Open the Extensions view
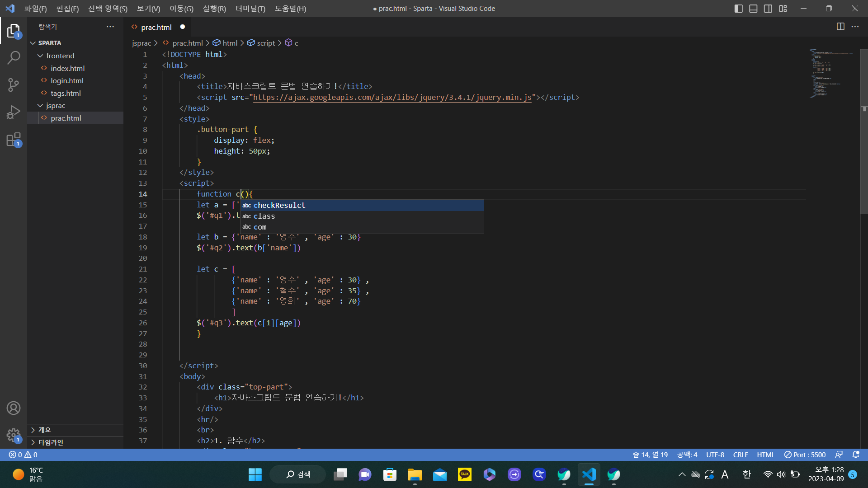 click(x=14, y=139)
